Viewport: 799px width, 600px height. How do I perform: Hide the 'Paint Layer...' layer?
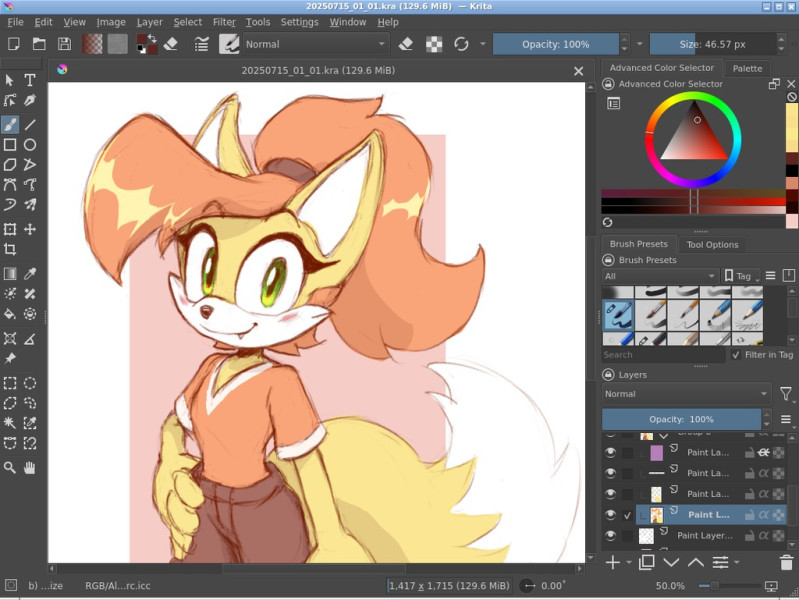(610, 535)
